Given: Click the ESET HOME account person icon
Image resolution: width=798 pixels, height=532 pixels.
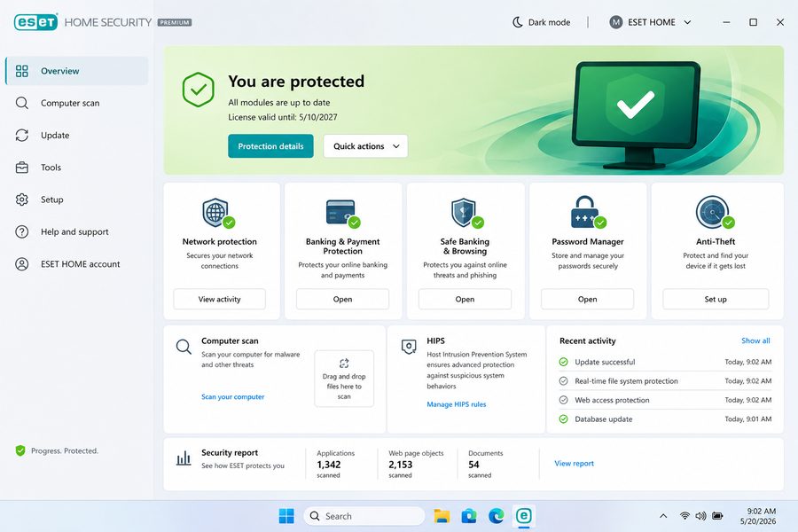Looking at the screenshot, I should [22, 263].
